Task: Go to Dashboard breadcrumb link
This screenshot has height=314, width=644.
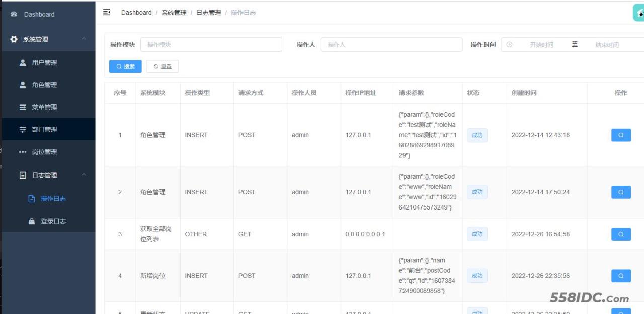Action: point(136,13)
